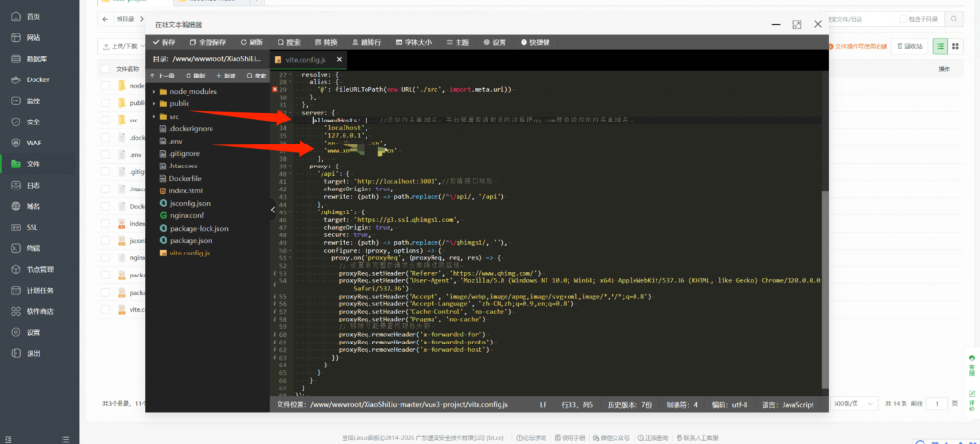The height and width of the screenshot is (444, 980).
Task: Open Docker in the left sidebar menu
Action: 37,79
